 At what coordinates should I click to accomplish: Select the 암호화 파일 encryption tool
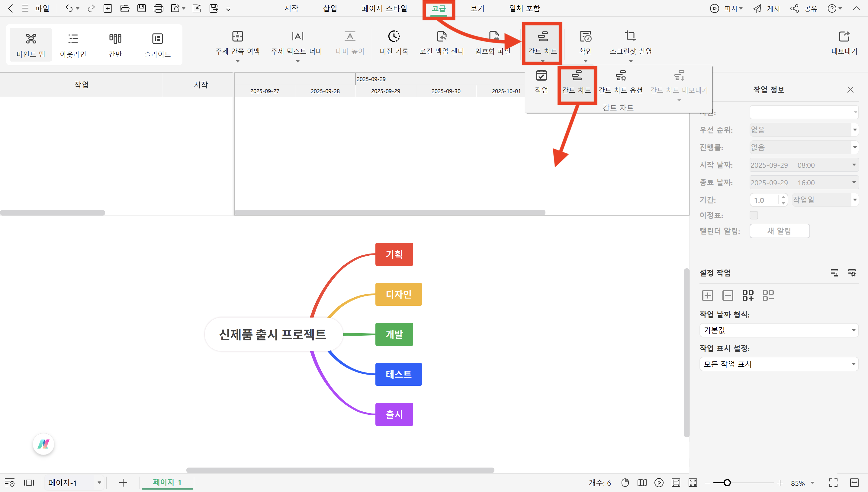click(493, 43)
